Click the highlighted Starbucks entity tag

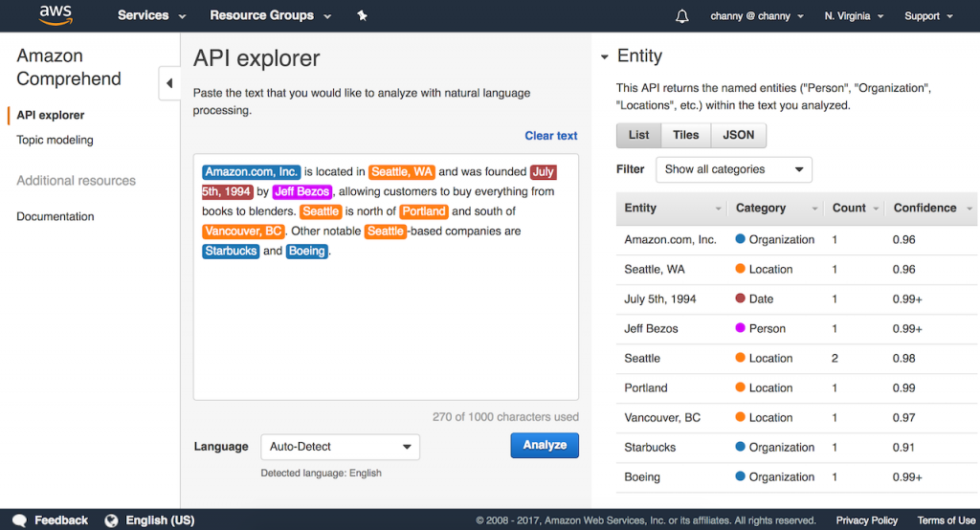pos(231,252)
